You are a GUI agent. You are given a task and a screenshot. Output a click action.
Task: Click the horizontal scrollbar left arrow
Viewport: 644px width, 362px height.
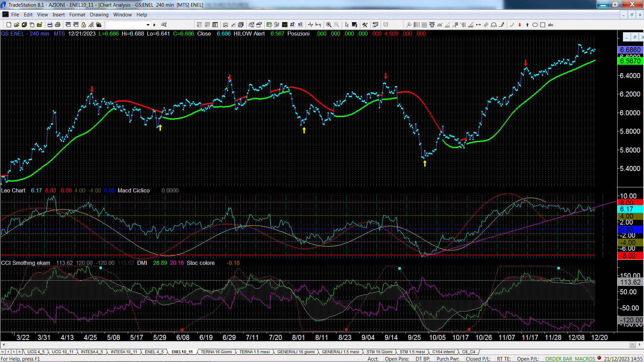click(4, 345)
